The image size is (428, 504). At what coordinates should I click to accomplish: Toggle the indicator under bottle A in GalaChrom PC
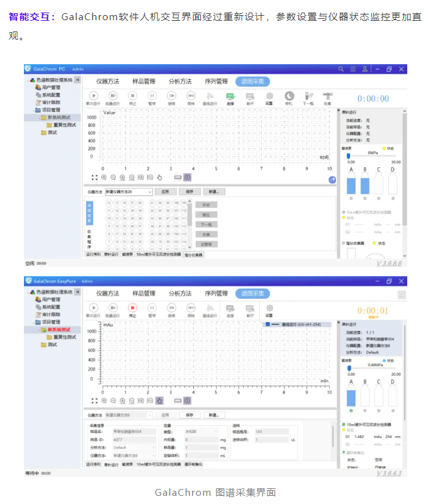click(x=351, y=199)
